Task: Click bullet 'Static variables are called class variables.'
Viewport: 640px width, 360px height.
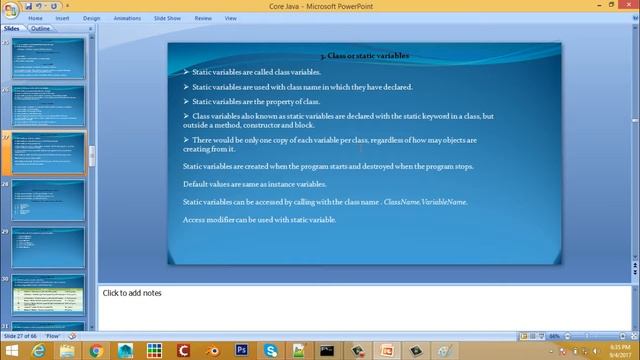Action: 256,72
